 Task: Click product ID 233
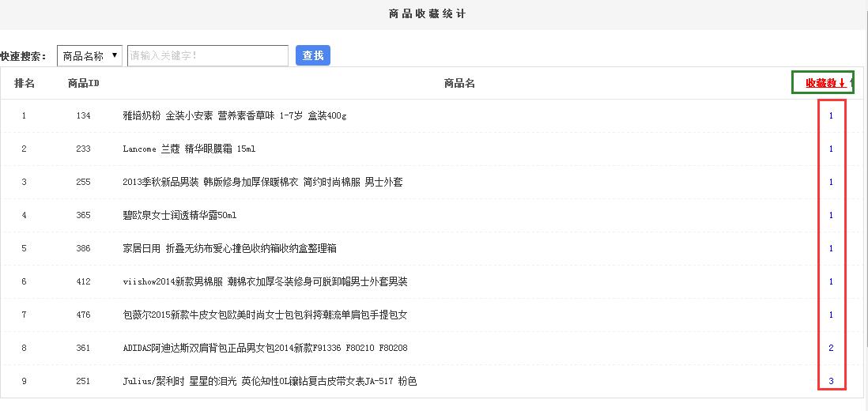click(x=84, y=149)
